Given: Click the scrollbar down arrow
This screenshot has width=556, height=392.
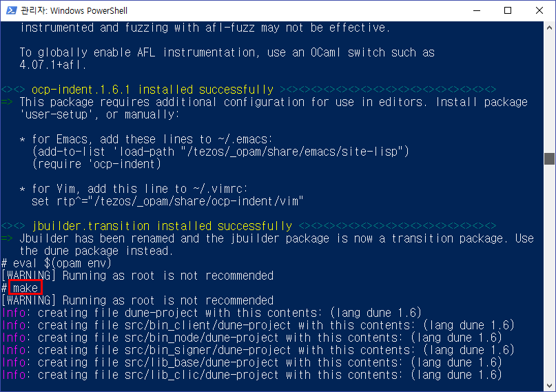Looking at the screenshot, I should click(x=549, y=386).
